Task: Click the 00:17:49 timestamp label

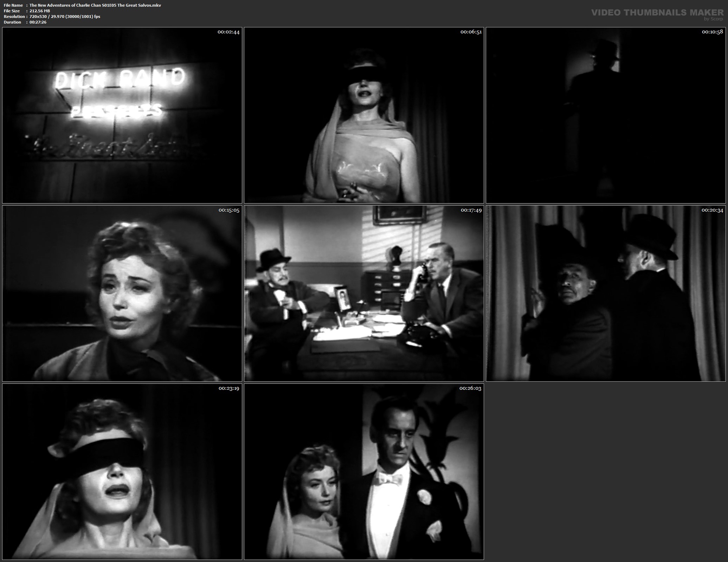Action: [x=471, y=210]
